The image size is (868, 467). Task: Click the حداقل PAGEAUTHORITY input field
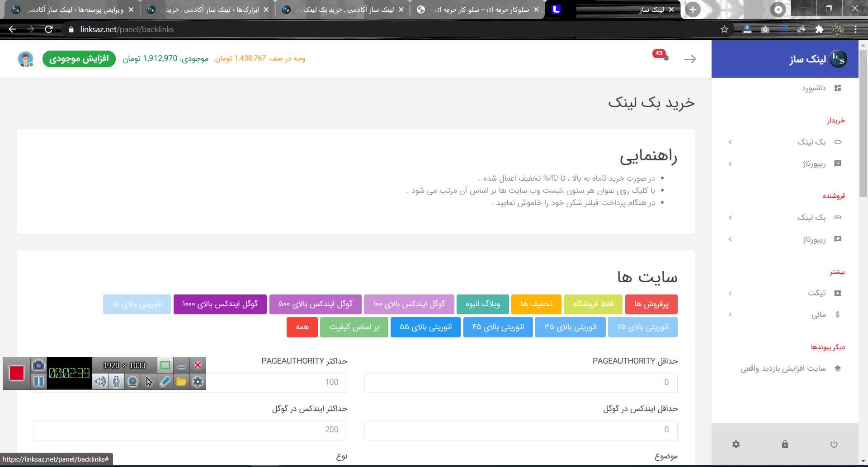(x=520, y=383)
